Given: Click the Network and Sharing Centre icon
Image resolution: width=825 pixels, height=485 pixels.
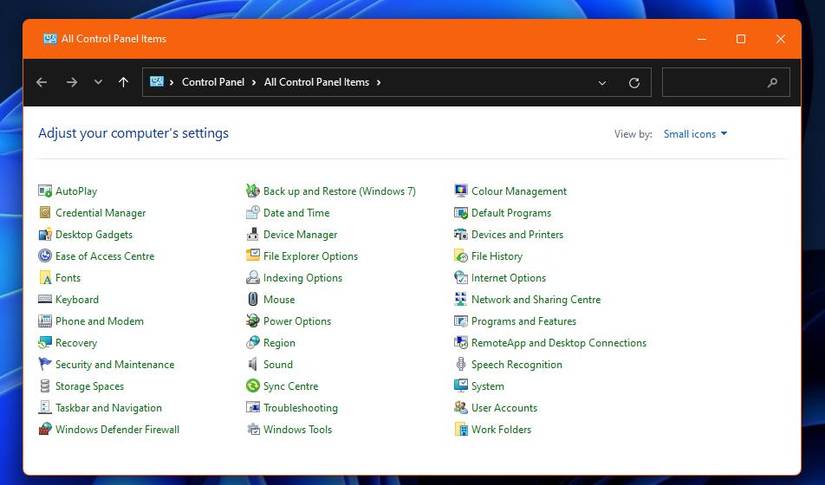Looking at the screenshot, I should tap(461, 299).
